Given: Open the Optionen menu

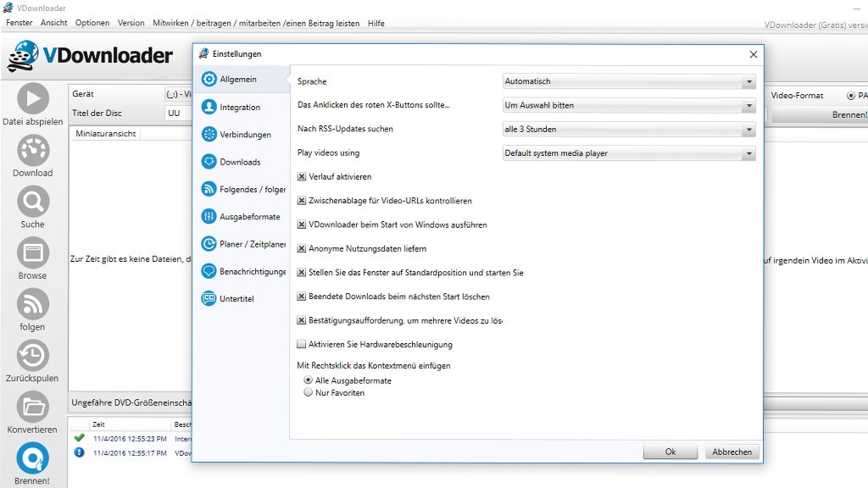Looking at the screenshot, I should coord(92,23).
